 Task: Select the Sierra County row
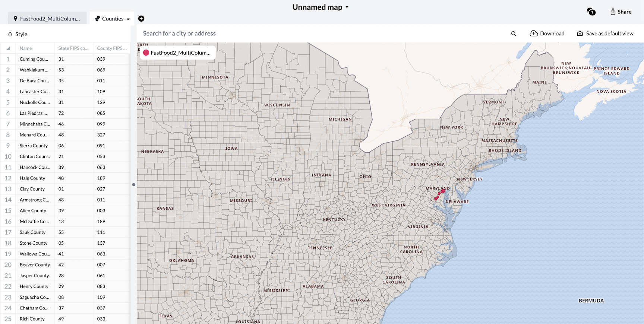(34, 146)
